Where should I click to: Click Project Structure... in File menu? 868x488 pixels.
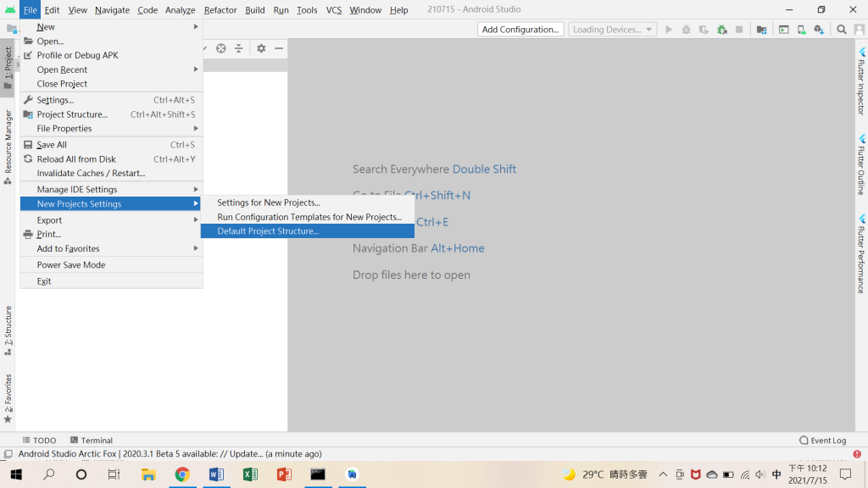click(111, 114)
